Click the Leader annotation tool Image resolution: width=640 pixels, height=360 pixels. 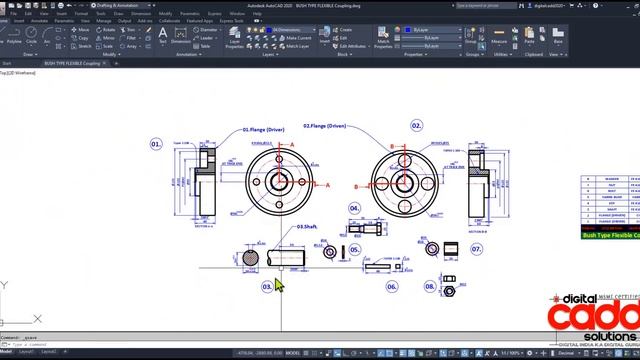click(x=203, y=38)
